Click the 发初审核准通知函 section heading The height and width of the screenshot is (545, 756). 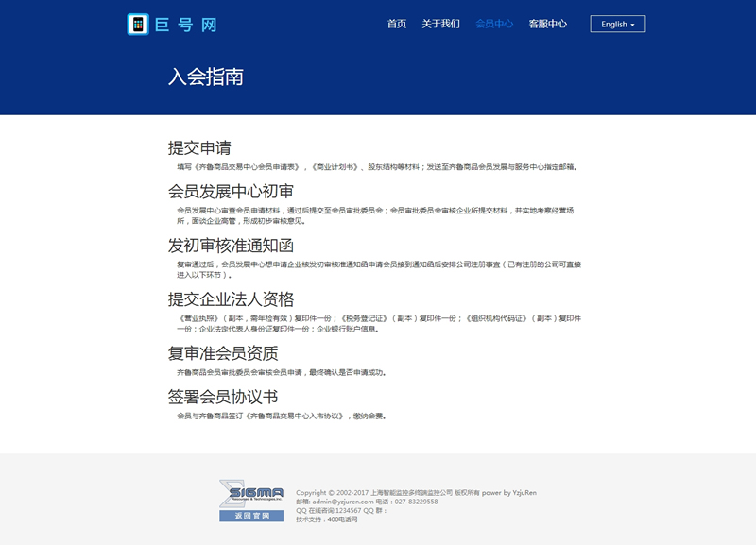231,245
